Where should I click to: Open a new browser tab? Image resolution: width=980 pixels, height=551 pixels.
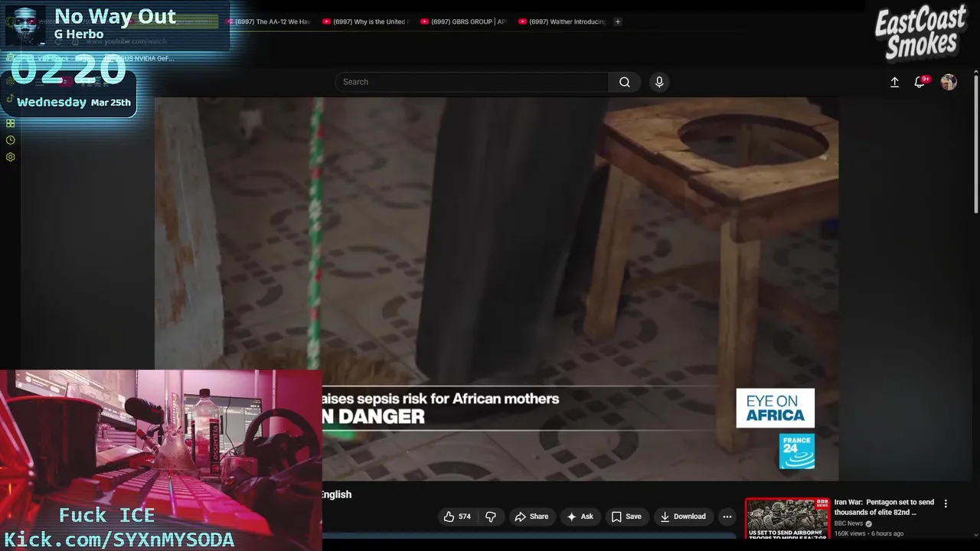[618, 21]
